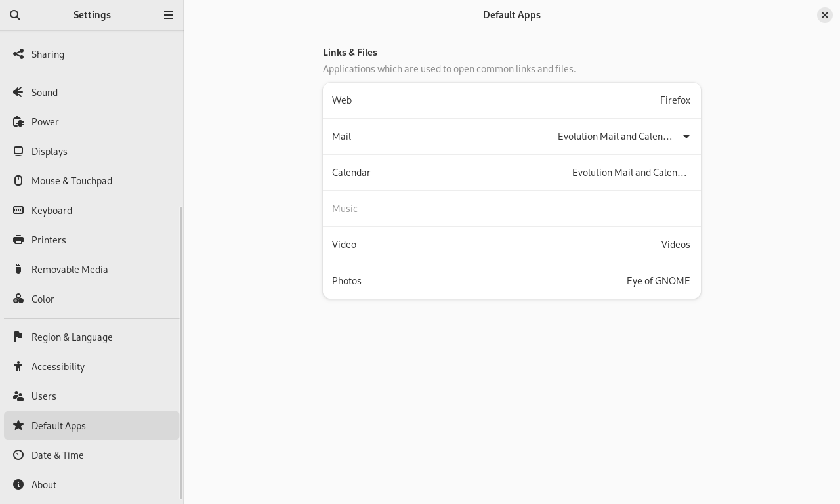Click the Printers icon in sidebar
This screenshot has width=840, height=504.
(x=18, y=240)
